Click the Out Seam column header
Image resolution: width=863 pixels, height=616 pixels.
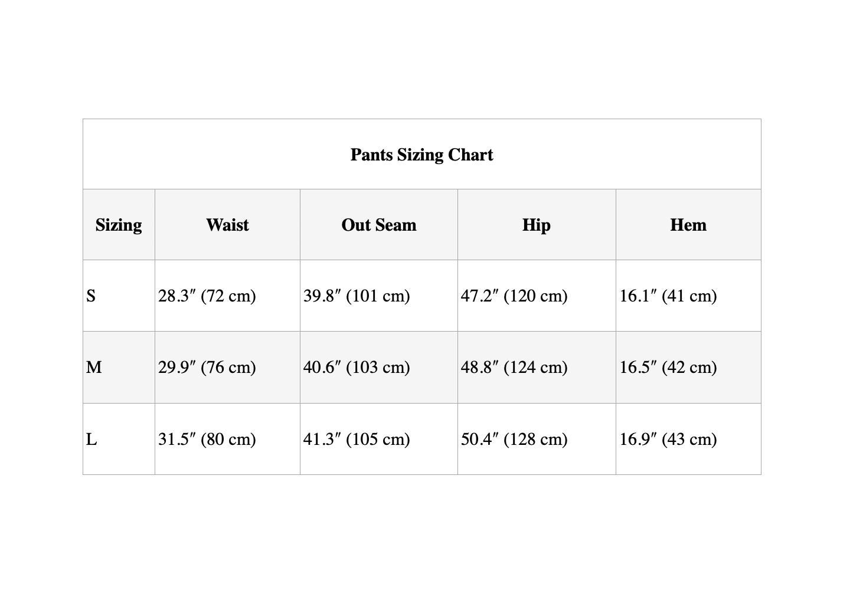click(379, 225)
